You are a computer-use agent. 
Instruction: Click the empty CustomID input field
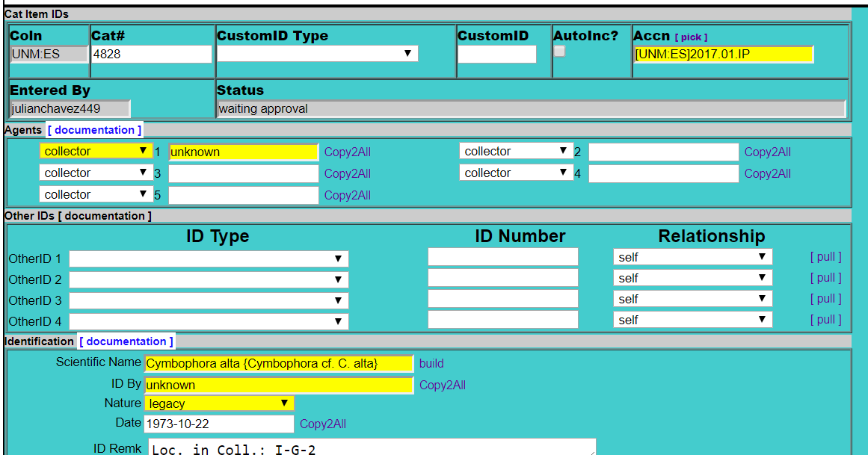[x=497, y=55]
